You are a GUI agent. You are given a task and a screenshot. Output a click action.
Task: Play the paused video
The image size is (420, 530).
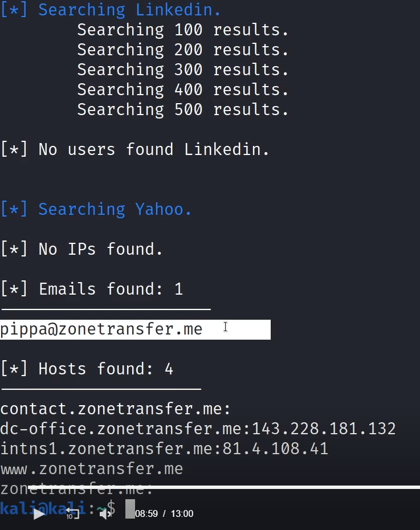[x=39, y=514]
